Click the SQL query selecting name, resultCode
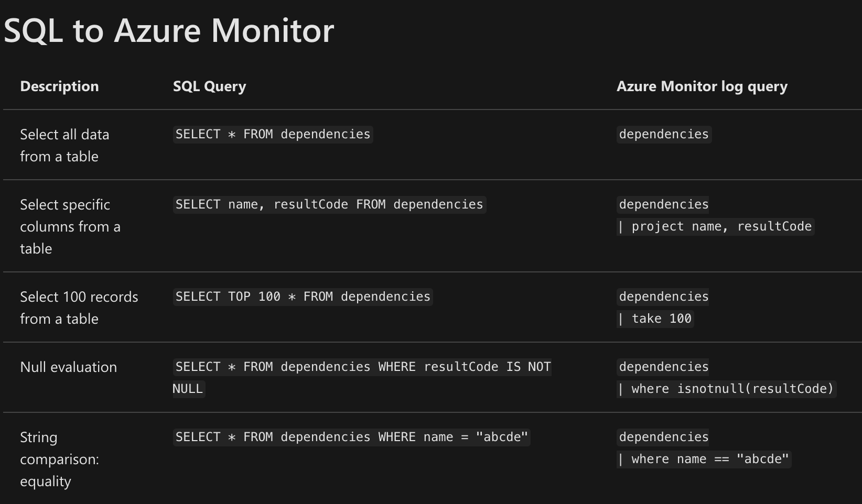 coord(329,204)
